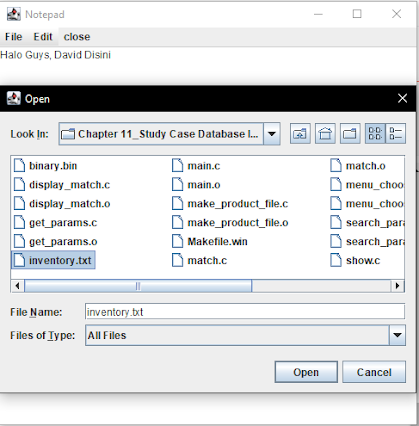Select get_params.o file

point(55,241)
